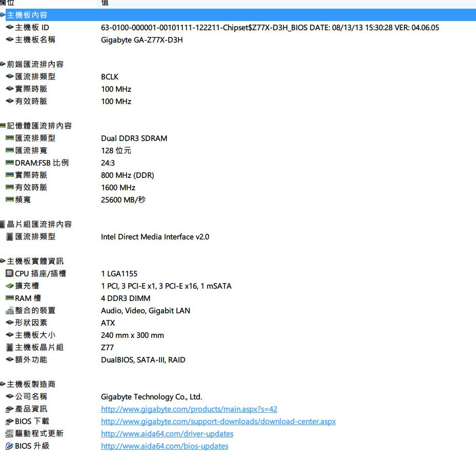Click the 整合的裝置 device icon
This screenshot has height=462, width=476.
coord(10,310)
